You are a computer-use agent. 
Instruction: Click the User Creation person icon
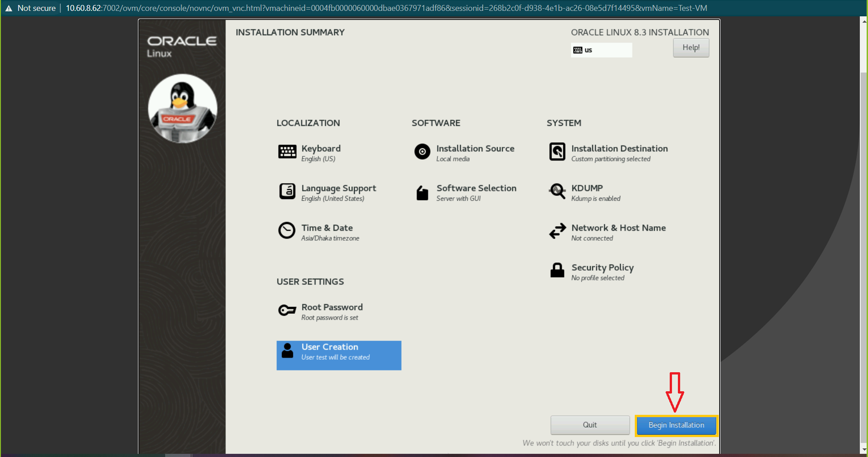point(287,350)
